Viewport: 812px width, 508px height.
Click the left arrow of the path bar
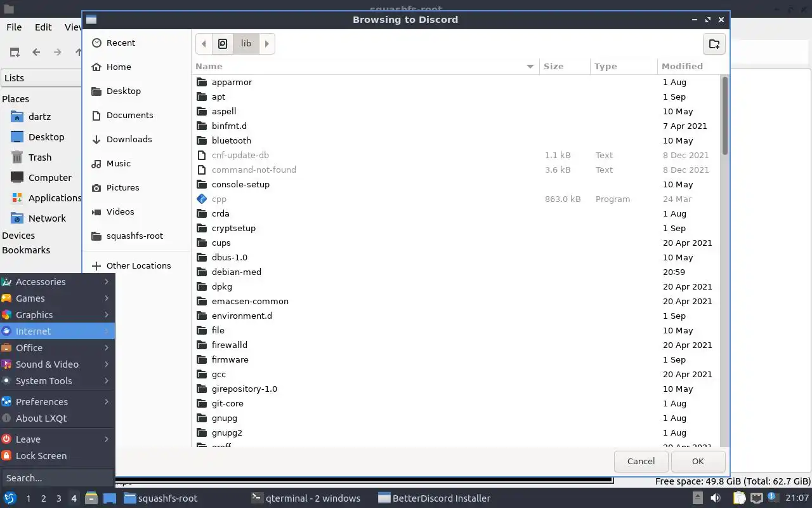click(204, 44)
